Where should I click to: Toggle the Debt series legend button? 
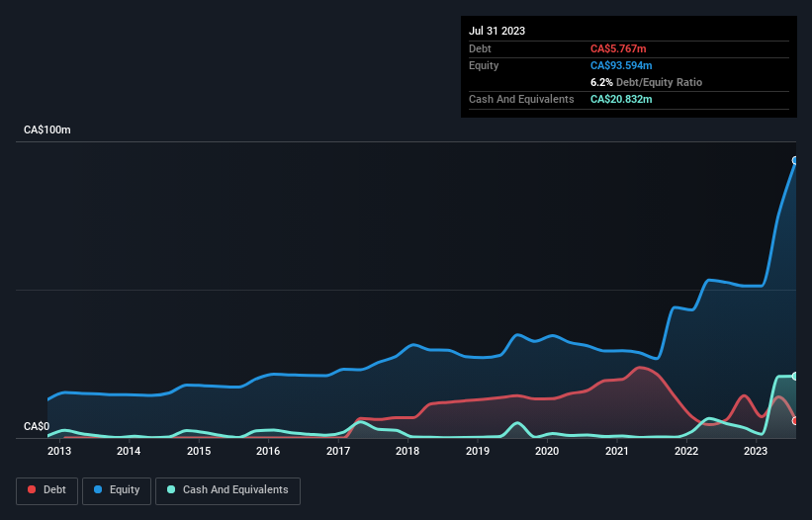[46, 490]
